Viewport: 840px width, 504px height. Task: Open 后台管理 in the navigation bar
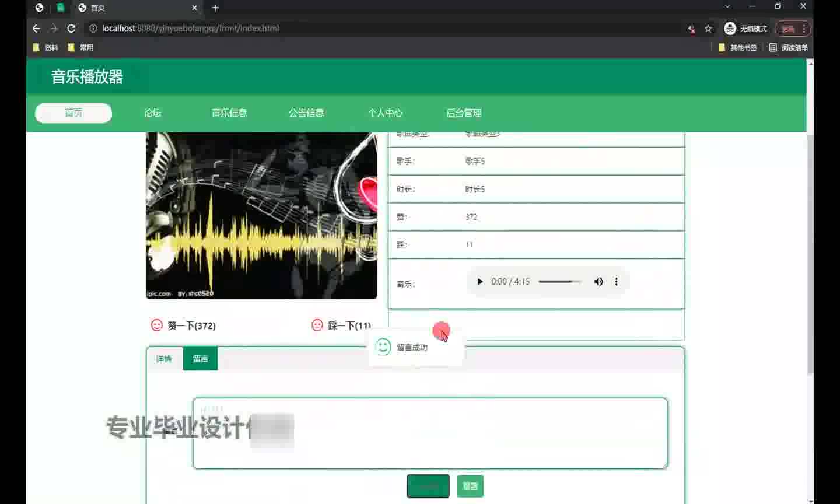click(464, 113)
